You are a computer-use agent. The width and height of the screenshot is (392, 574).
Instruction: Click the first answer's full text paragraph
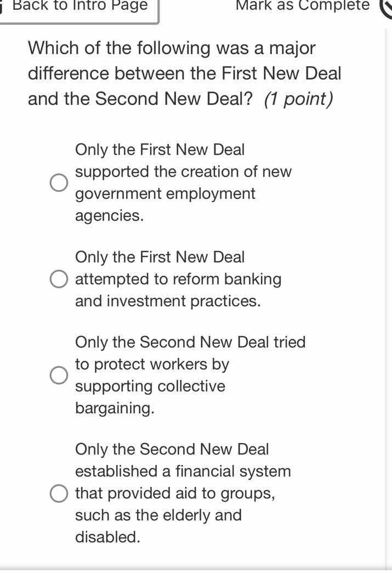[x=183, y=183]
